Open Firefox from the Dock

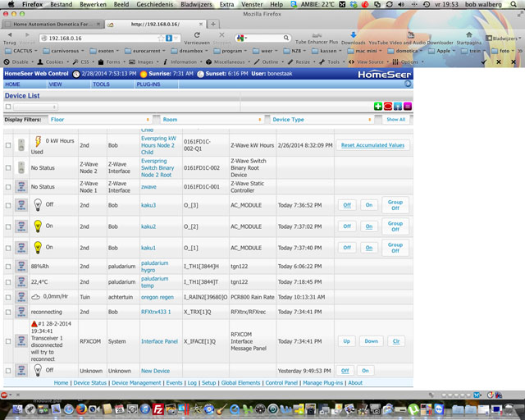[81, 409]
